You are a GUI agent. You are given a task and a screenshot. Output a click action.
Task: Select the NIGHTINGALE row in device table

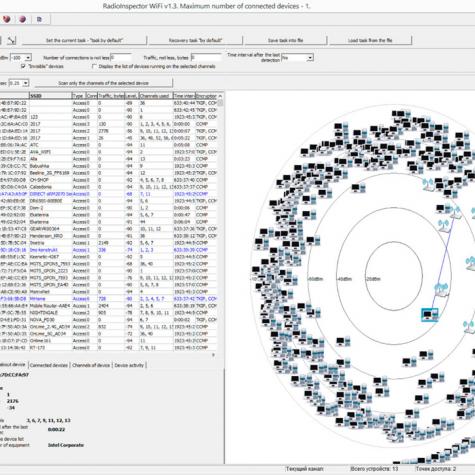(x=109, y=313)
